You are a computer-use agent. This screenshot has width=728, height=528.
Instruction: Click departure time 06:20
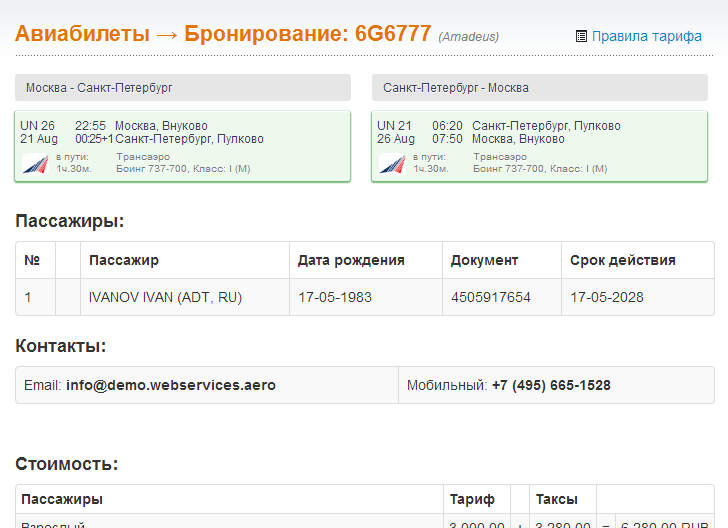448,126
